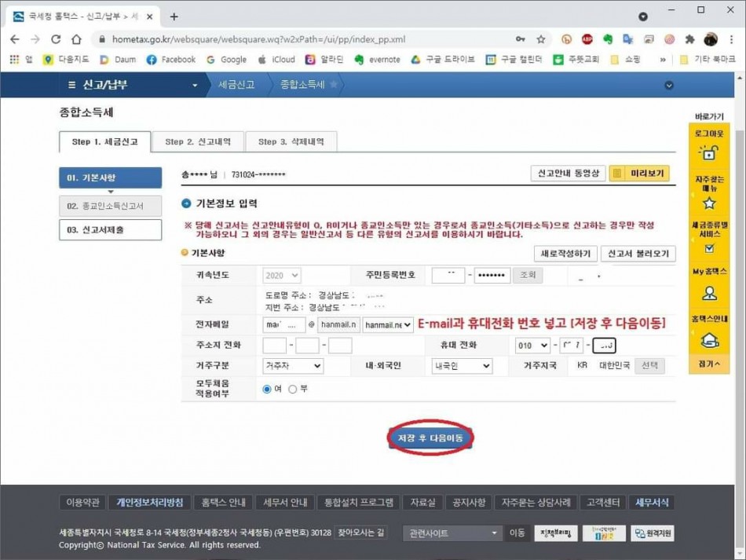Select the 여 radio button
The height and width of the screenshot is (560, 746).
(267, 389)
